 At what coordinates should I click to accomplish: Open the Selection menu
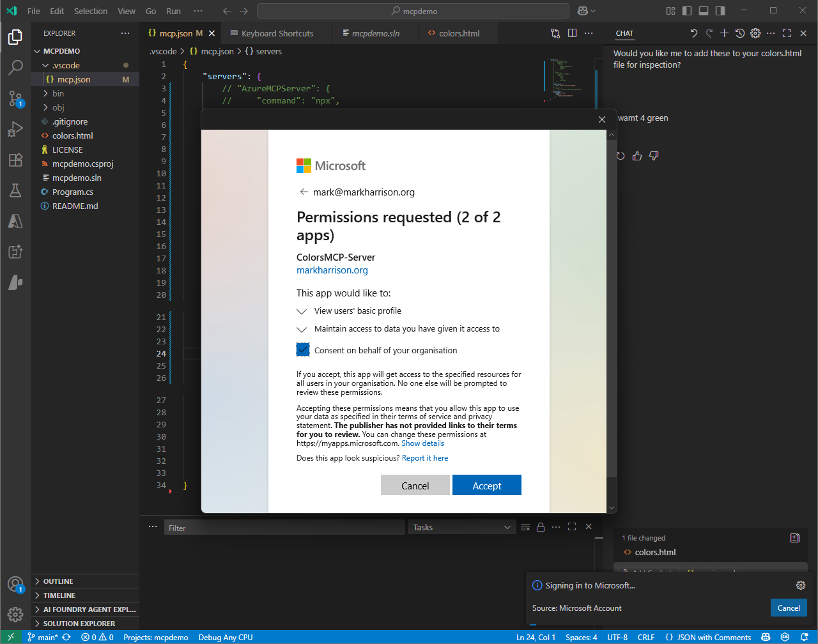point(91,11)
